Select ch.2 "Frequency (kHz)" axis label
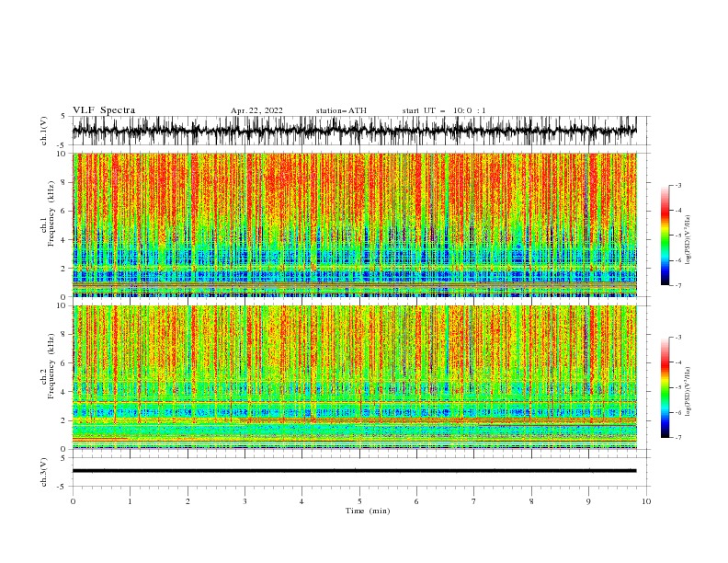Screen dimensions: 728x563 point(51,366)
